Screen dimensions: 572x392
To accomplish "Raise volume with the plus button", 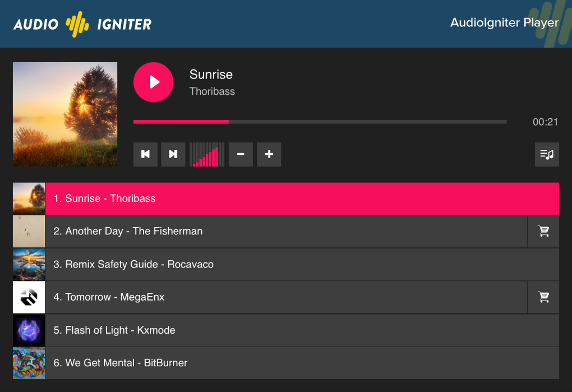I will point(269,154).
